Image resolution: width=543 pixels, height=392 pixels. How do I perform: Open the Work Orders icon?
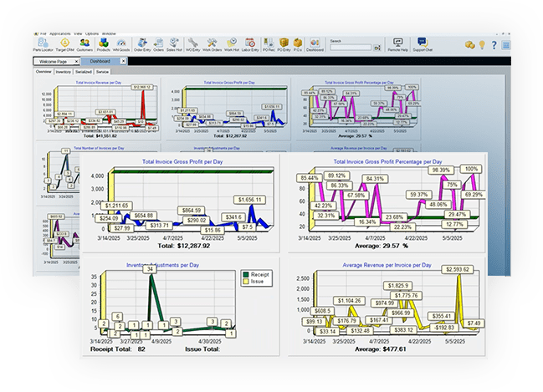(x=214, y=43)
